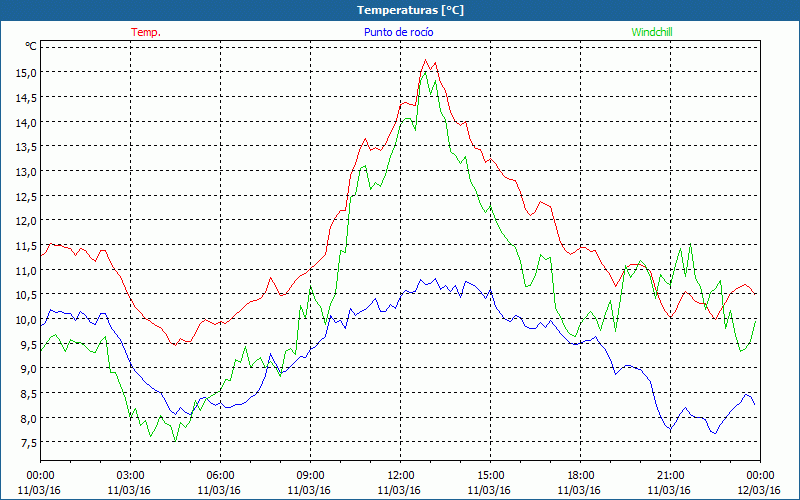Click the 9,0 y-axis value
The width and height of the screenshot is (800, 500).
tap(28, 369)
